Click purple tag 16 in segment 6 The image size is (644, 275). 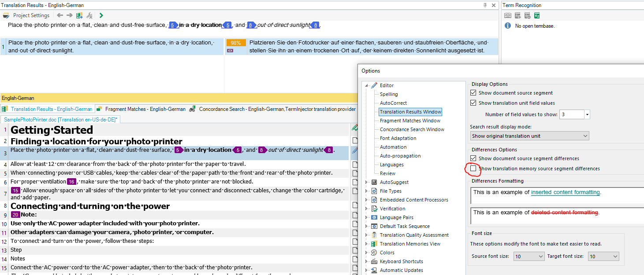[x=72, y=182]
